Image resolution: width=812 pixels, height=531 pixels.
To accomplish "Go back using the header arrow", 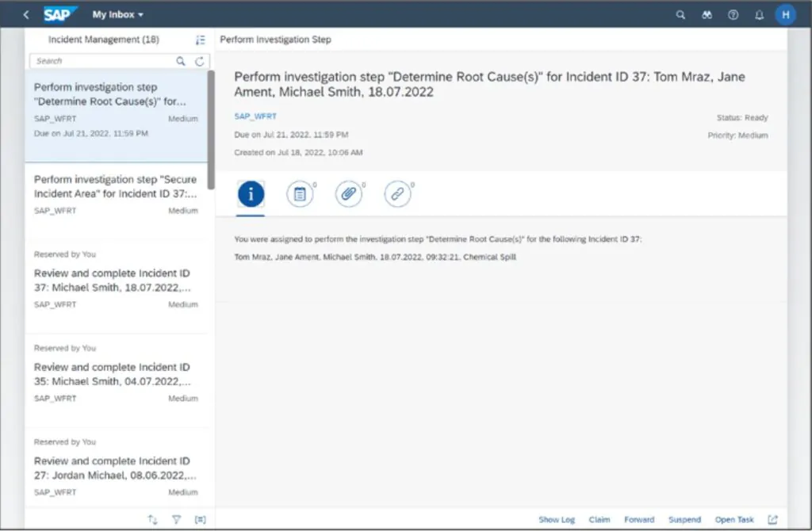I will (x=26, y=14).
